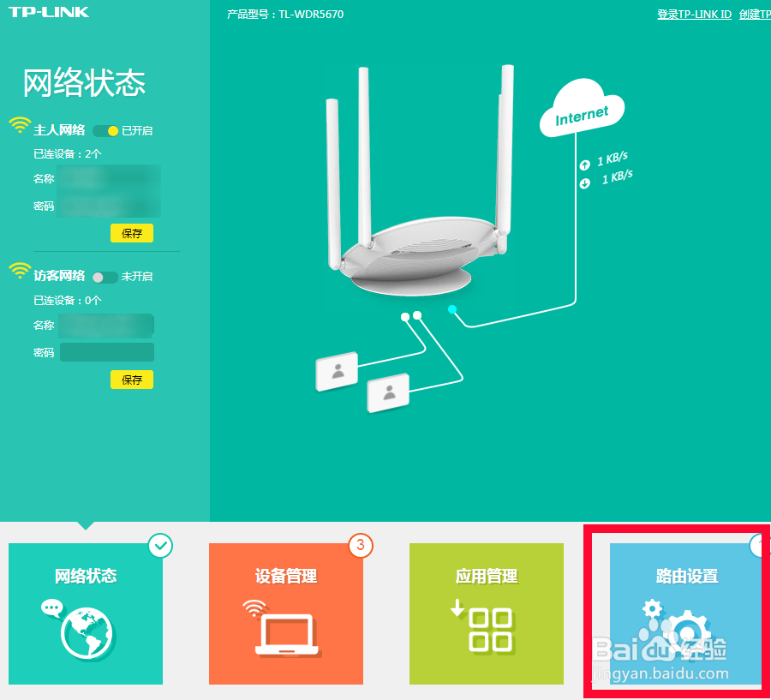
Task: Open the 网络状态 tile
Action: pyautogui.click(x=86, y=613)
